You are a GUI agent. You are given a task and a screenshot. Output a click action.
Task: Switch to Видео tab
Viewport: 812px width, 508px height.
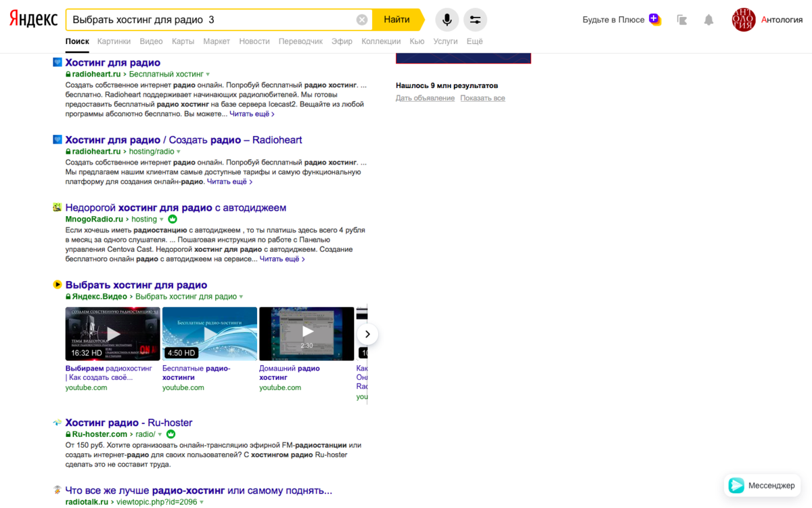click(x=151, y=41)
